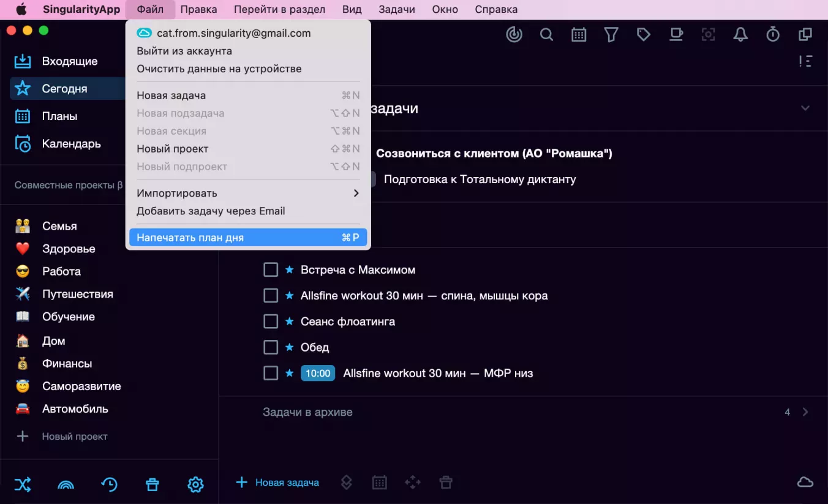Open the tags icon in top toolbar
The height and width of the screenshot is (504, 828).
643,35
